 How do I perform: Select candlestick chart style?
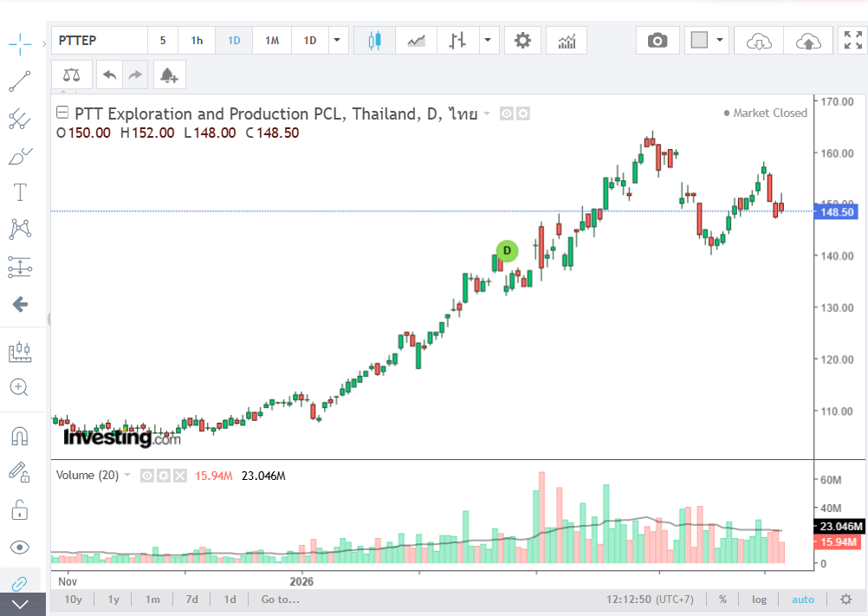click(375, 41)
